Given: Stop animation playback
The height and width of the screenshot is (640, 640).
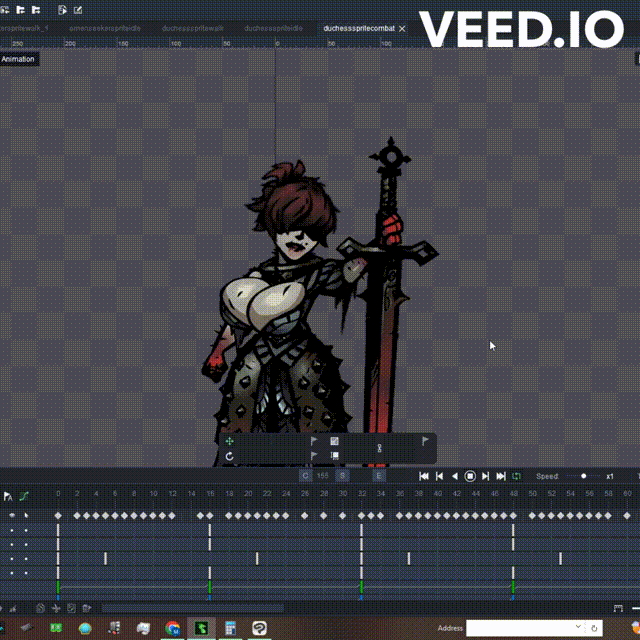Looking at the screenshot, I should point(470,476).
